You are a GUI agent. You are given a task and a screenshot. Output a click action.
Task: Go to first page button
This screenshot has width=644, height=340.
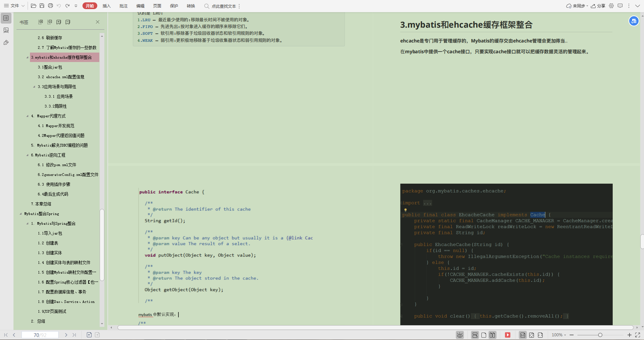click(6, 335)
